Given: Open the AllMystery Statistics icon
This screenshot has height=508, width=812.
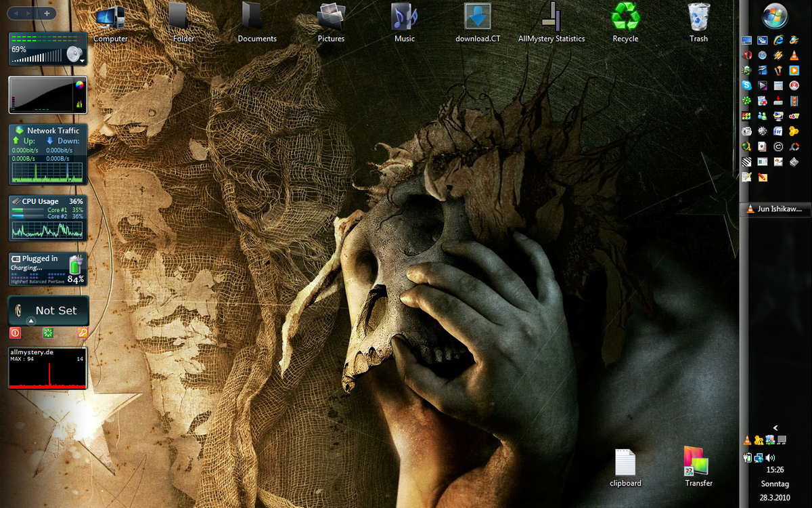Looking at the screenshot, I should [x=551, y=22].
